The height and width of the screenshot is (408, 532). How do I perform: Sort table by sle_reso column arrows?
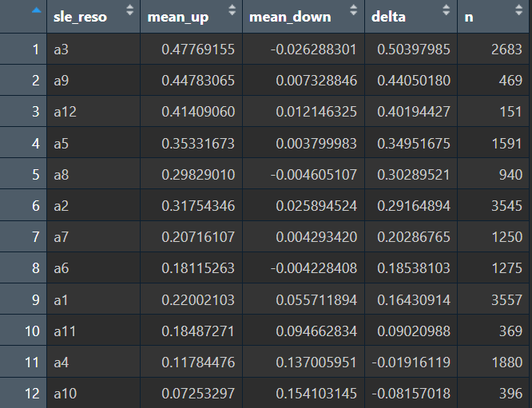129,10
